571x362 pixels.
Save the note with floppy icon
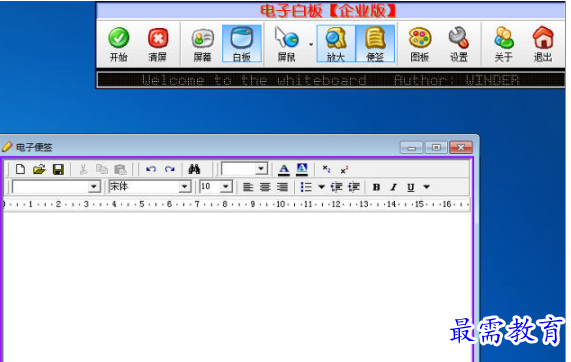58,169
